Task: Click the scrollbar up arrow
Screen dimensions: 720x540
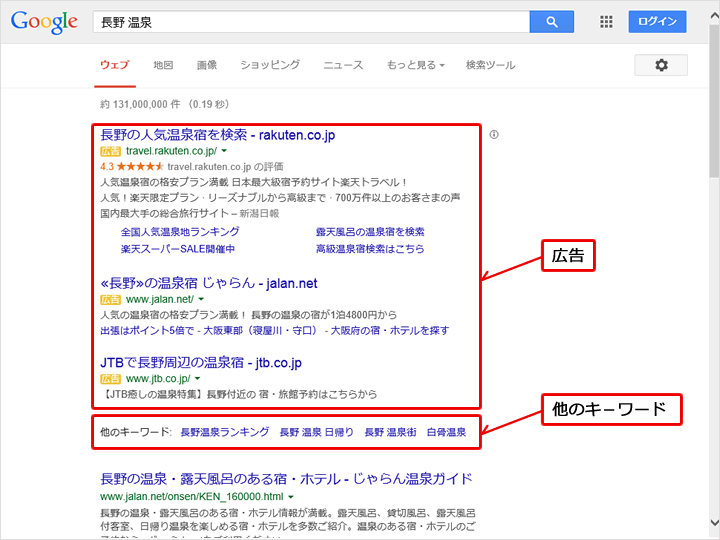Action: pos(714,17)
